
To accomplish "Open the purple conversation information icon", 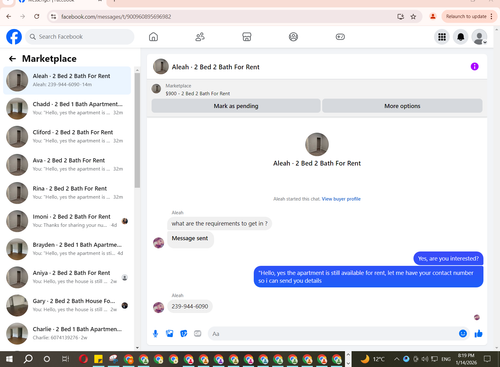I will tap(474, 66).
